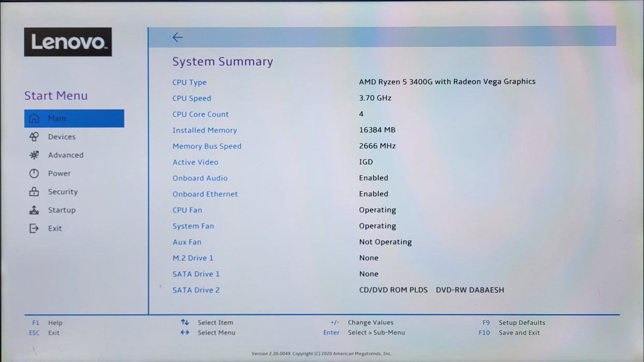
Task: Select the SATA Drive 1 label
Action: click(196, 274)
